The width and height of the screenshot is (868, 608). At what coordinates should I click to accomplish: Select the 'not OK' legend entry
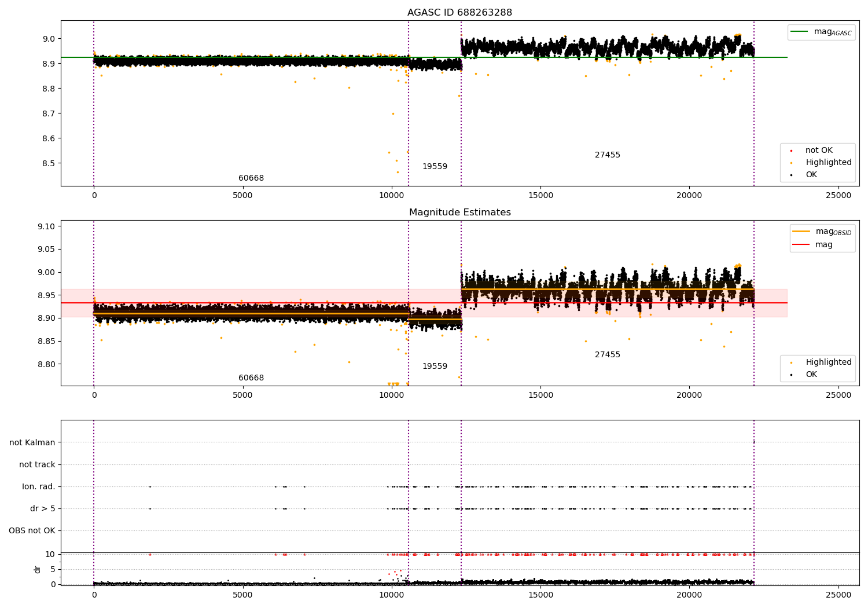pos(819,151)
